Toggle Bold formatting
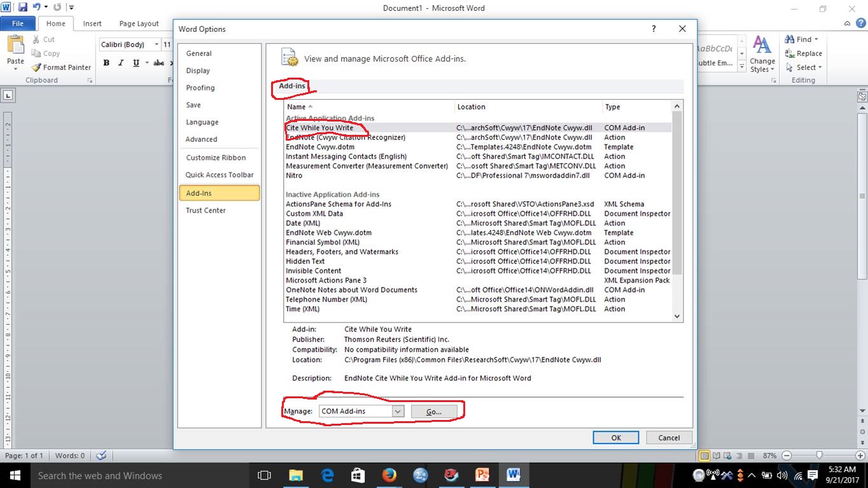868x488 pixels. (106, 63)
